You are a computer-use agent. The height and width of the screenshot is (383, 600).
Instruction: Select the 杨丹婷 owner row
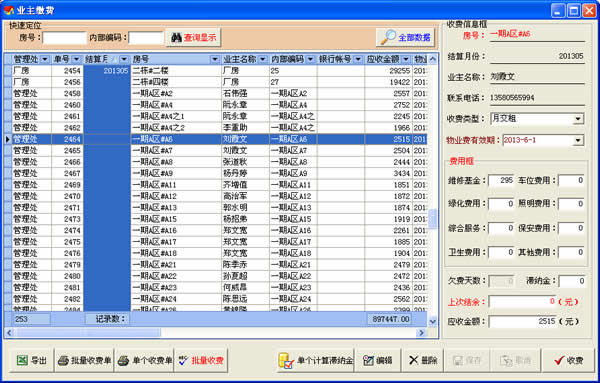click(x=215, y=174)
